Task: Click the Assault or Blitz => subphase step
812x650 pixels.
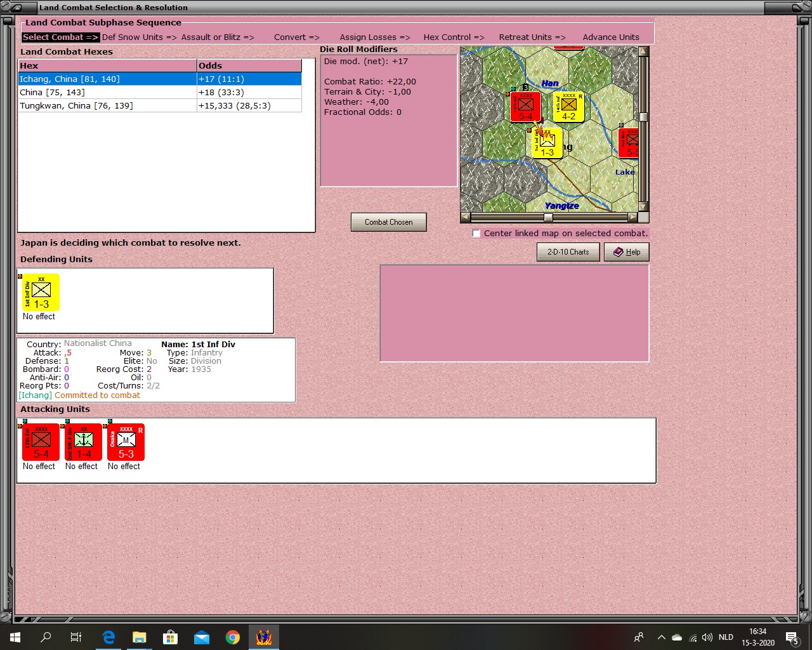Action: tap(218, 37)
